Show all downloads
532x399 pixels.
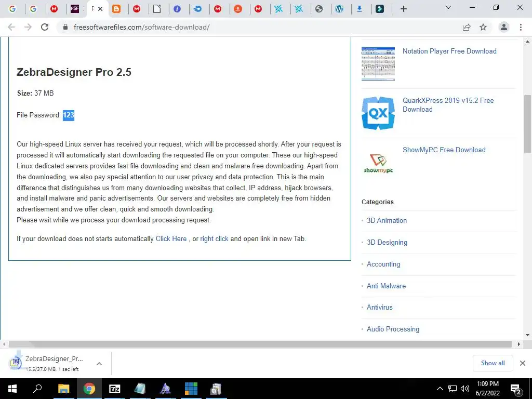coord(493,363)
